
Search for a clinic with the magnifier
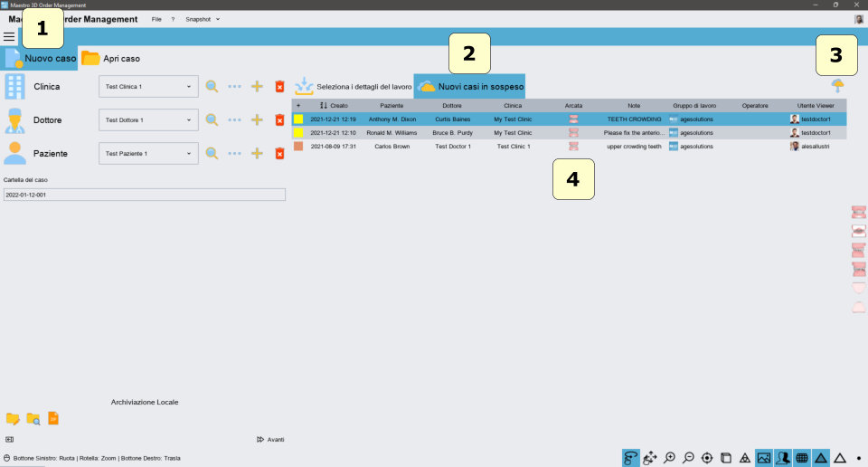[212, 86]
